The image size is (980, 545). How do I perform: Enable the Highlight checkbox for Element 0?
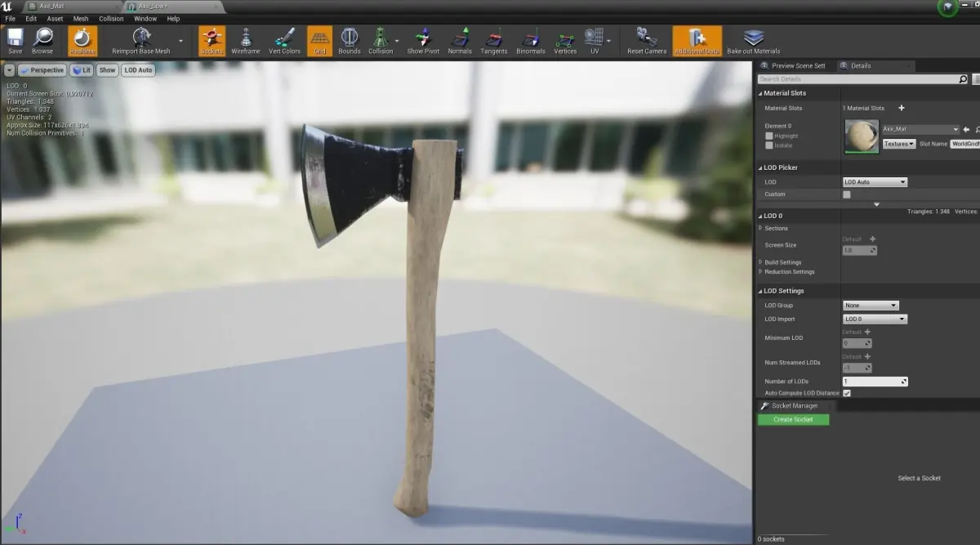(768, 136)
